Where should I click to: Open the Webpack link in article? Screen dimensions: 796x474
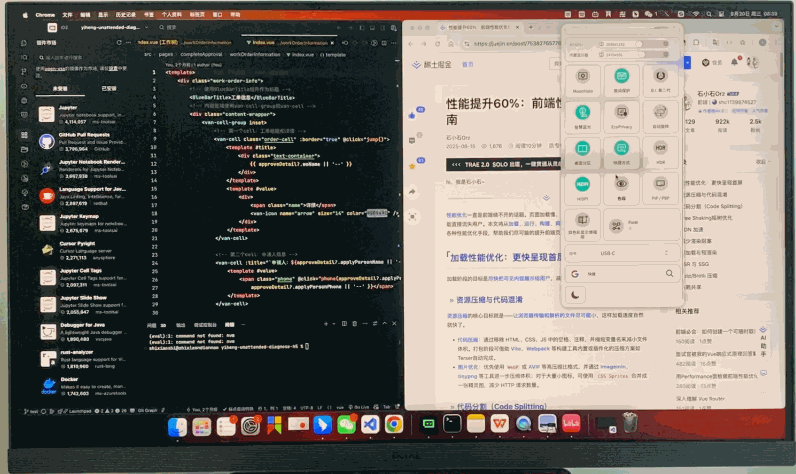tap(538, 349)
